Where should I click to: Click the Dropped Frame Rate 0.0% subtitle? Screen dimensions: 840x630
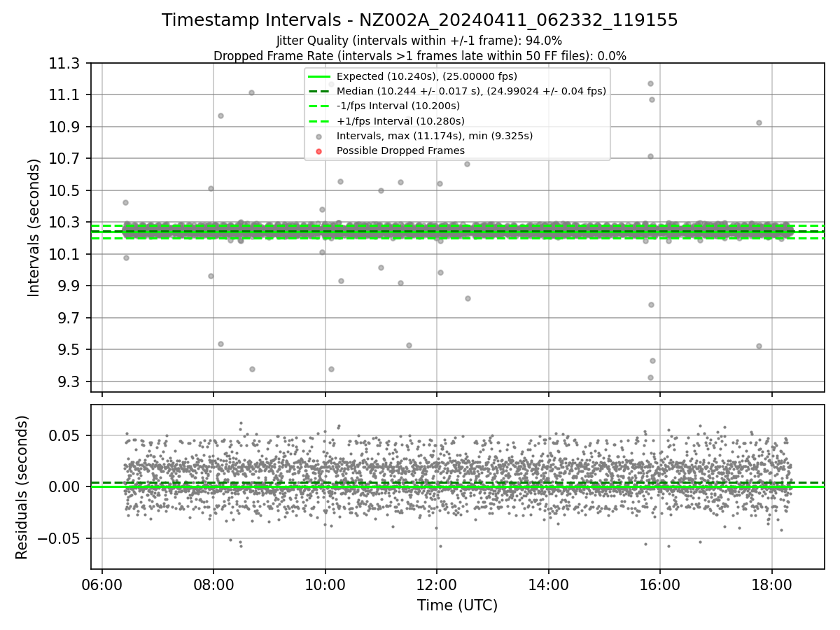pos(420,56)
